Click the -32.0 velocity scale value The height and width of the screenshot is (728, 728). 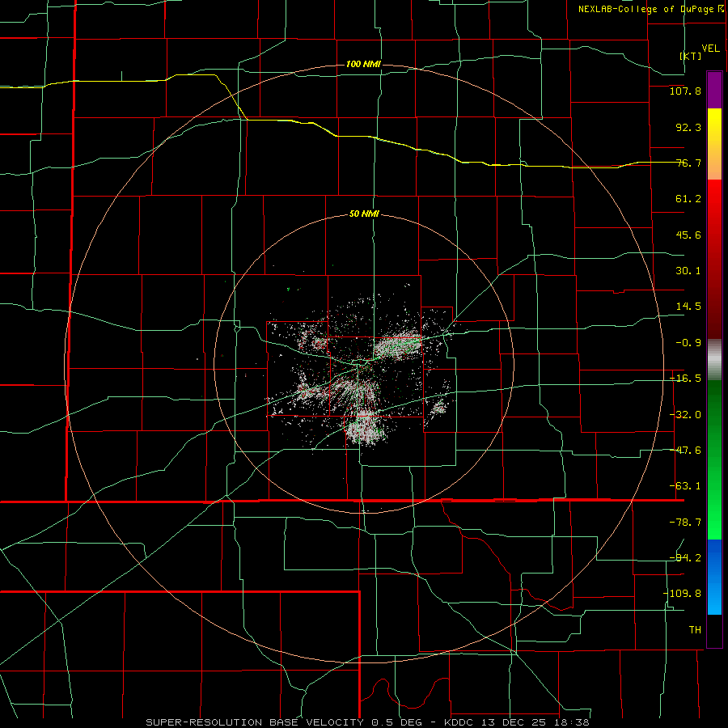[x=685, y=415]
